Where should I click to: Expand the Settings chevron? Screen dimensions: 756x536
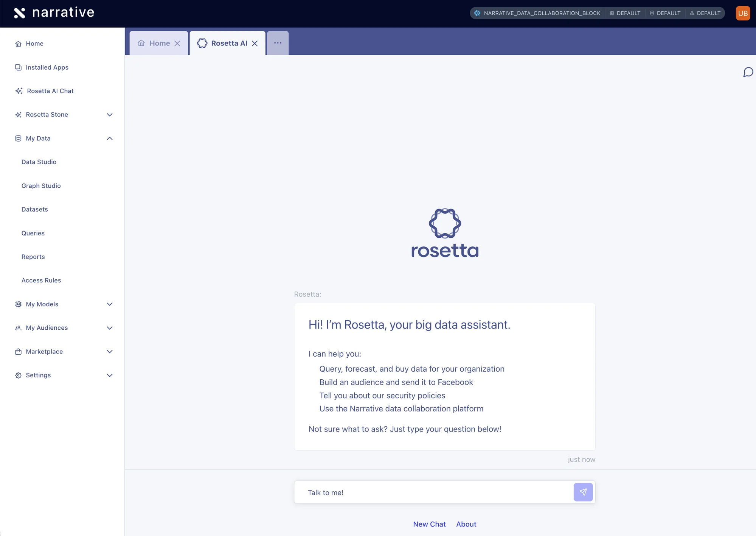pos(110,376)
